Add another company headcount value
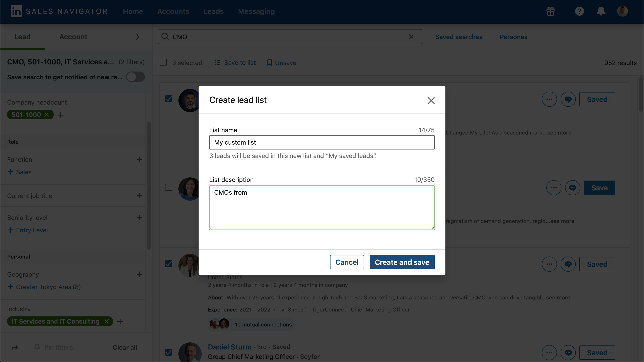644x362 pixels. (x=61, y=115)
